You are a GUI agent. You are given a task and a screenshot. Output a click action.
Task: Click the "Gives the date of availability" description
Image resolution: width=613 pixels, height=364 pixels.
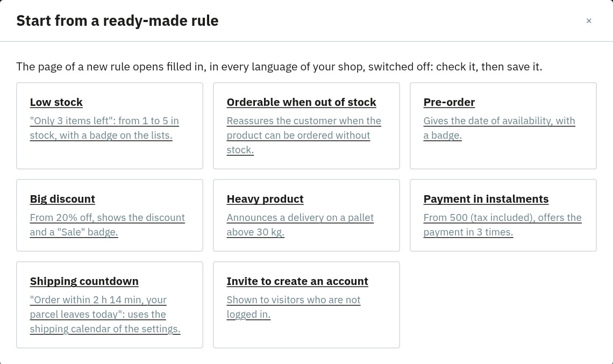499,128
